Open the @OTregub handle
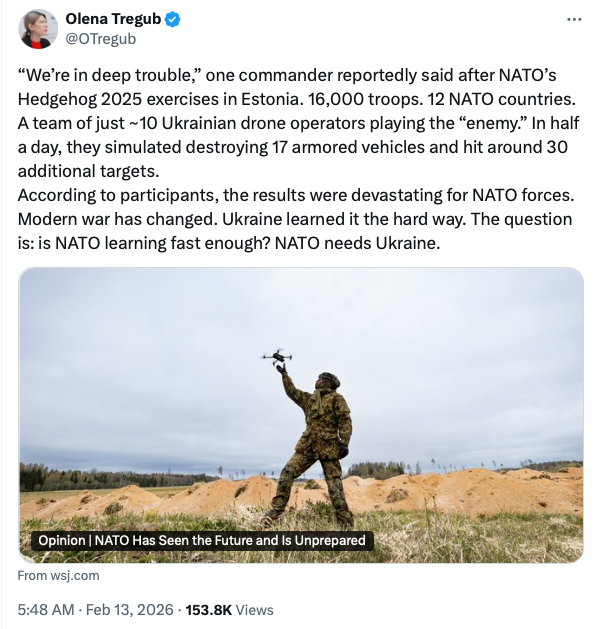This screenshot has width=594, height=629. 101,39
